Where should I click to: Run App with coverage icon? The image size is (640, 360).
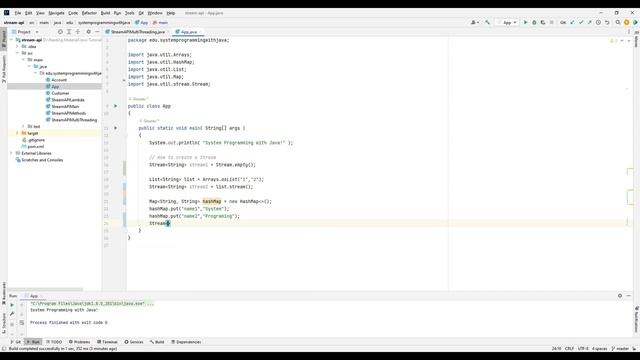coord(543,22)
